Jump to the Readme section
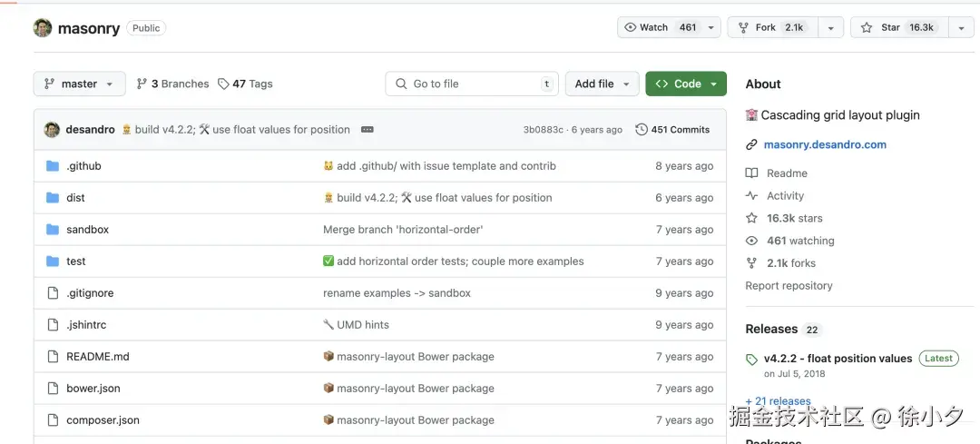The height and width of the screenshot is (444, 980). pos(787,173)
